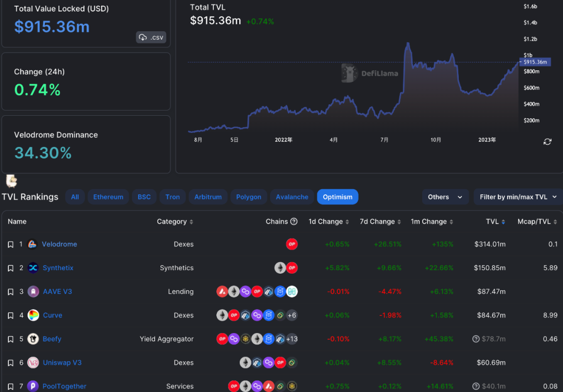The width and height of the screenshot is (563, 392).
Task: Click the AAVE V3 ghost logo
Action: tap(33, 291)
